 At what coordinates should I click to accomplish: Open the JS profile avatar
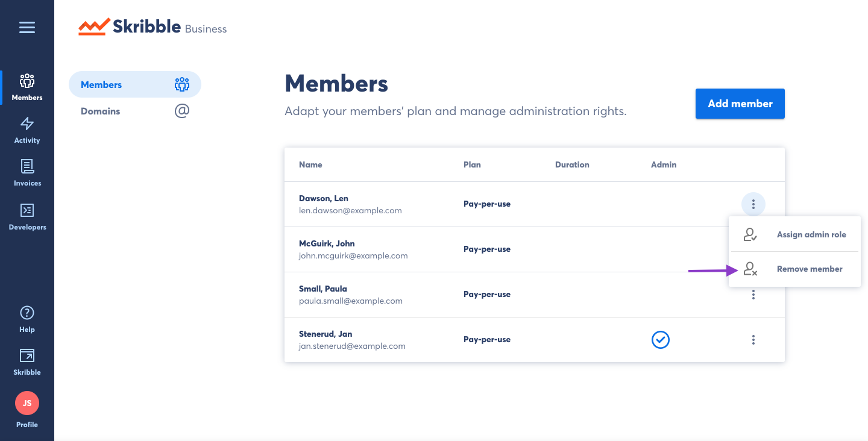27,404
